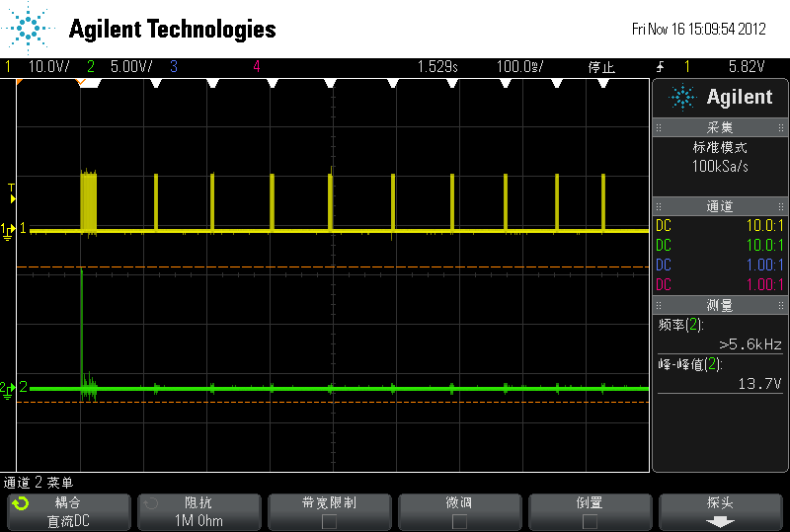Select the channel 2 ground reference marker
The image size is (790, 532).
[x=9, y=389]
